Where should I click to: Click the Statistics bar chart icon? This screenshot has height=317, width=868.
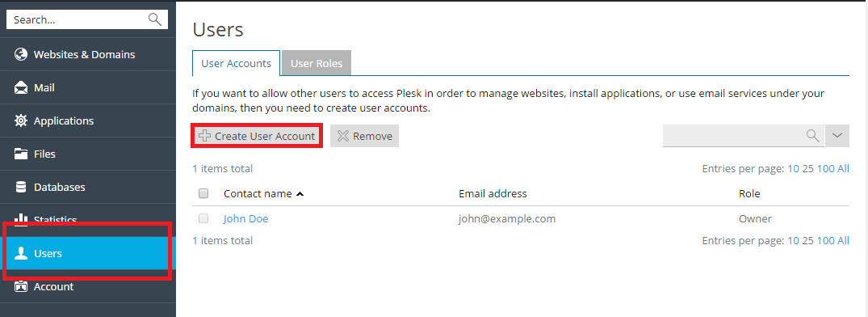21,220
